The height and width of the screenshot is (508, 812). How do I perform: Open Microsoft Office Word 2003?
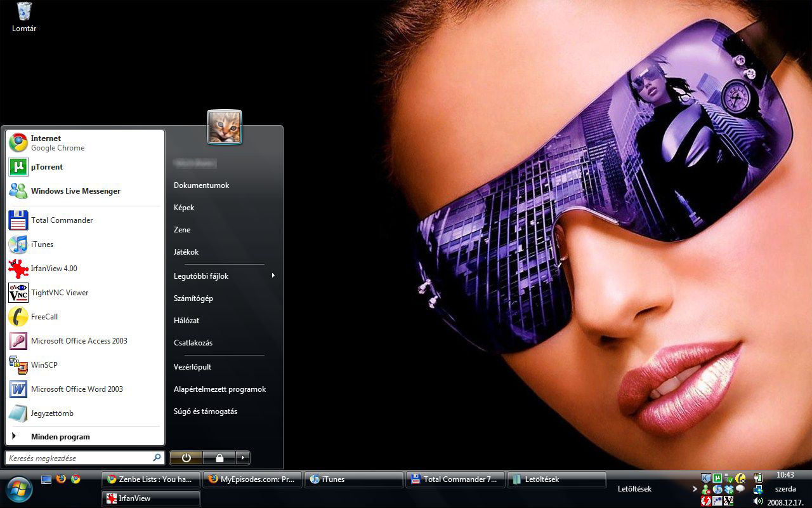point(86,389)
